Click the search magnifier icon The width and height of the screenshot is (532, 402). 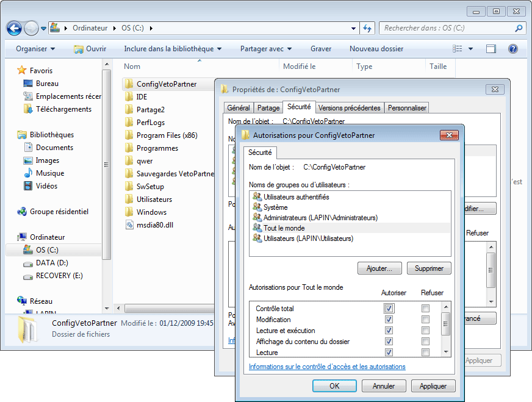(x=519, y=28)
